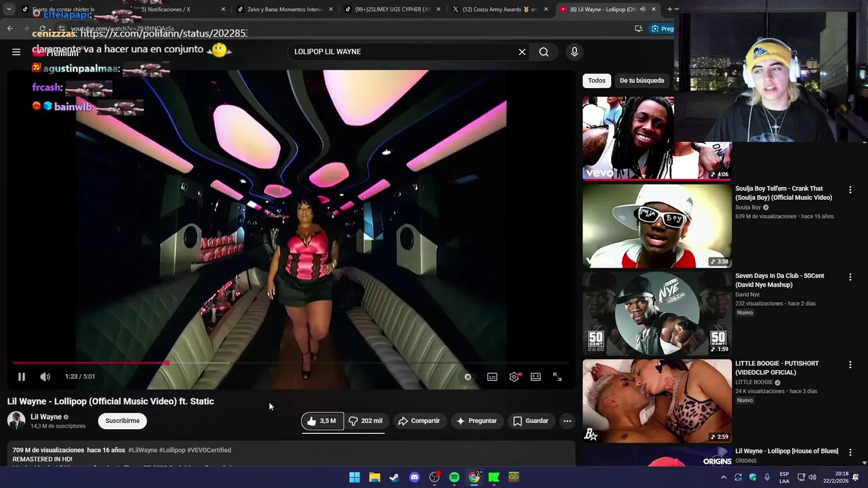Switch to Coscu Army Awards tab

click(x=498, y=9)
